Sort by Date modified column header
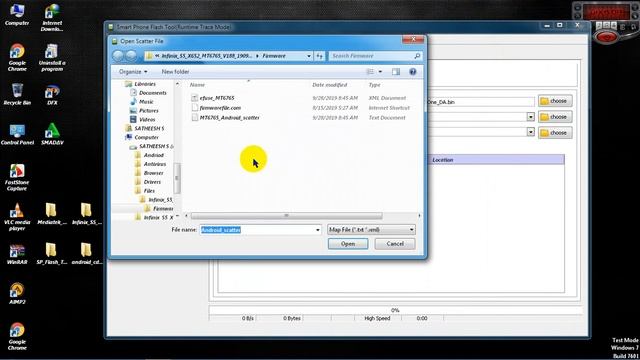The width and height of the screenshot is (640, 360). (330, 85)
